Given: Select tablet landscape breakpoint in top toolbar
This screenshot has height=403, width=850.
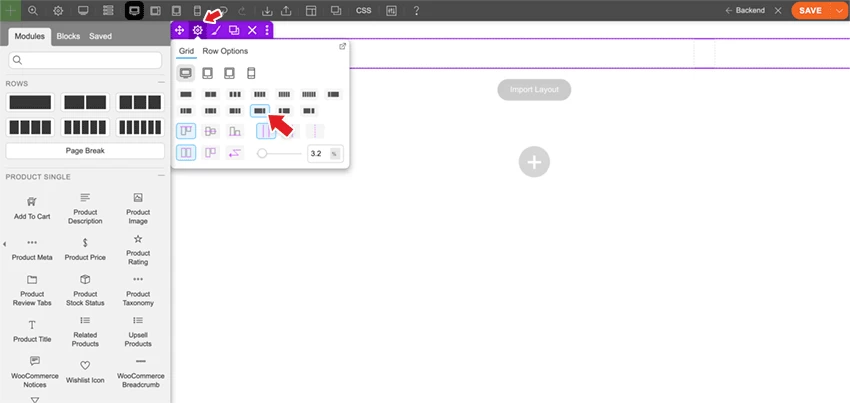Looking at the screenshot, I should point(156,10).
